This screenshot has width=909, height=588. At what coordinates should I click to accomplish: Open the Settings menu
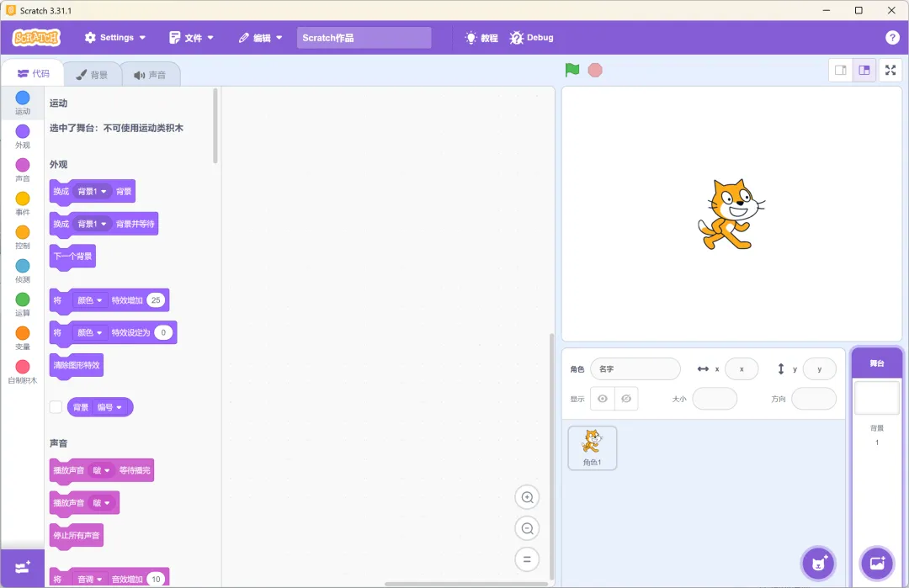114,38
